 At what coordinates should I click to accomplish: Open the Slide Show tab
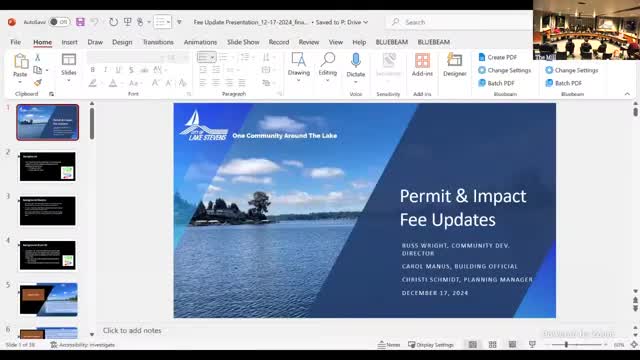[243, 42]
